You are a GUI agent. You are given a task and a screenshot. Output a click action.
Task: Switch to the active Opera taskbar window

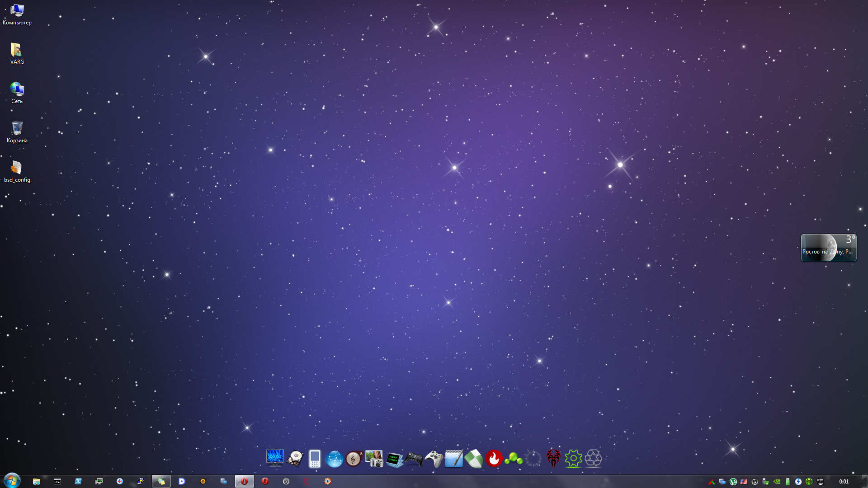pyautogui.click(x=244, y=481)
